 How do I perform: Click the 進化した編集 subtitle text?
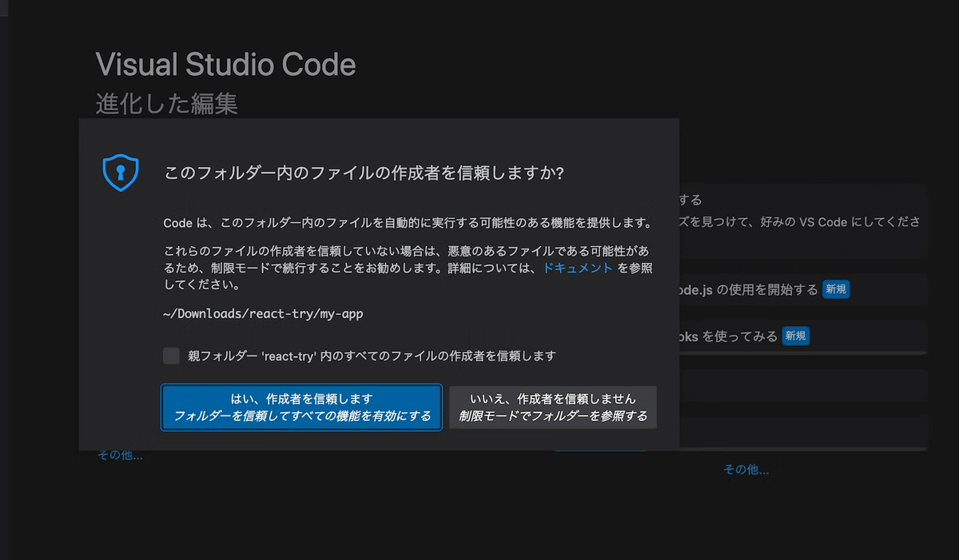167,104
